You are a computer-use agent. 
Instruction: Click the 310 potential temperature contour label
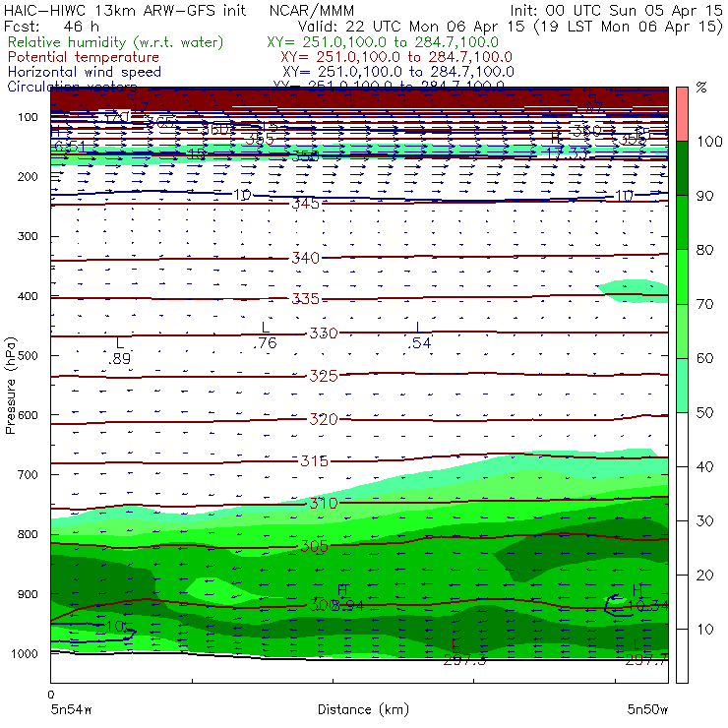pyautogui.click(x=324, y=503)
